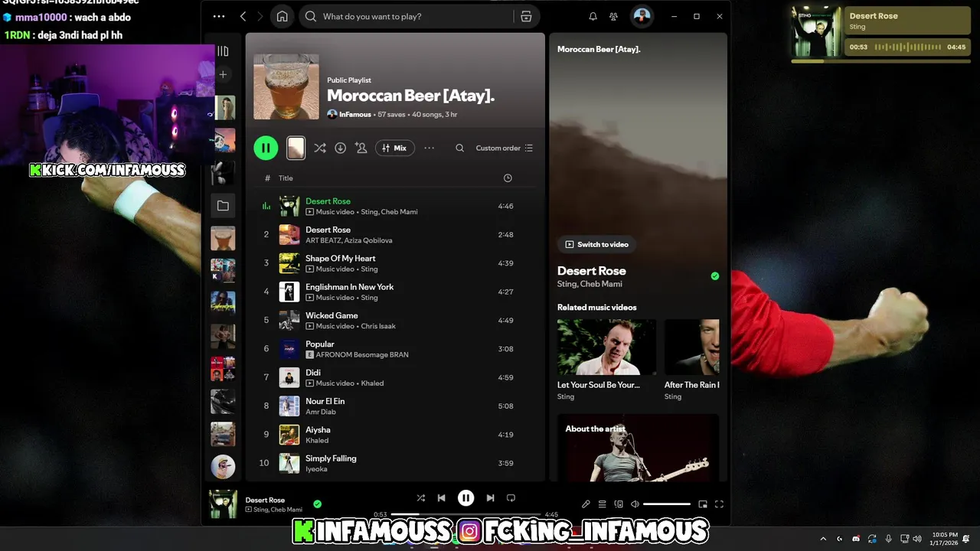
Task: Search within the playlist
Action: pos(459,148)
